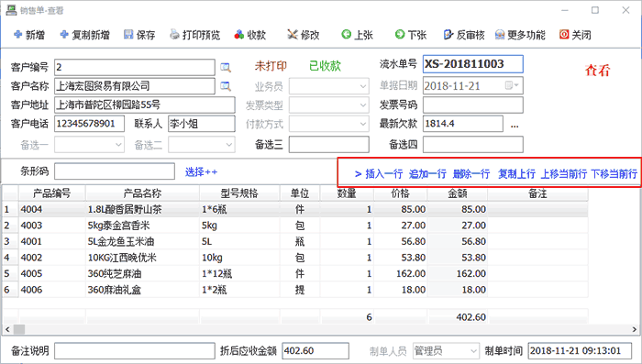Click the app icon in title bar
The image size is (642, 364).
(11, 10)
